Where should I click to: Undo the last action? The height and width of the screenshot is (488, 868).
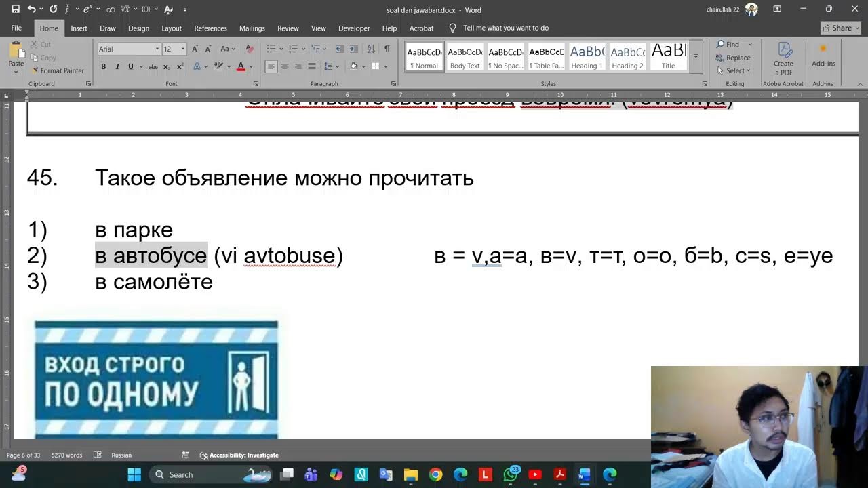pos(31,9)
